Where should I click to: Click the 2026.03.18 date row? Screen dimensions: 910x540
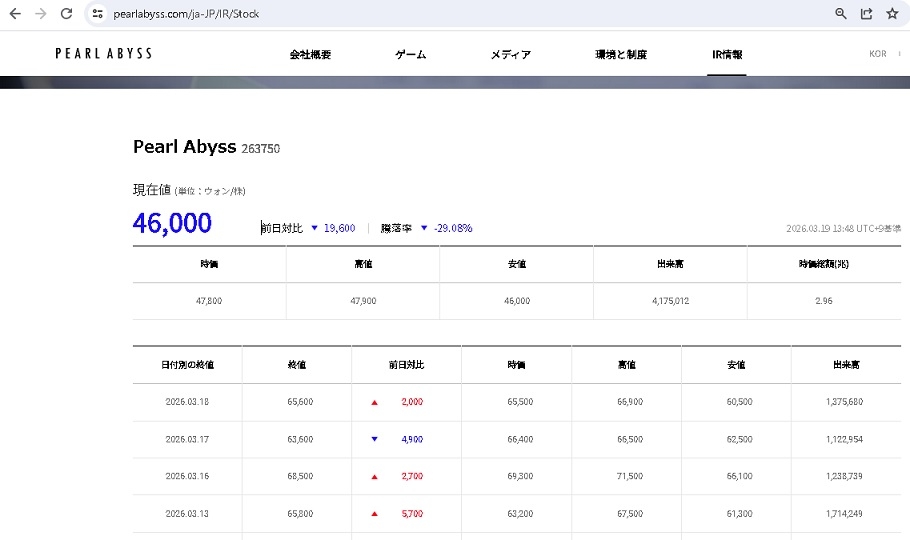[x=187, y=402]
